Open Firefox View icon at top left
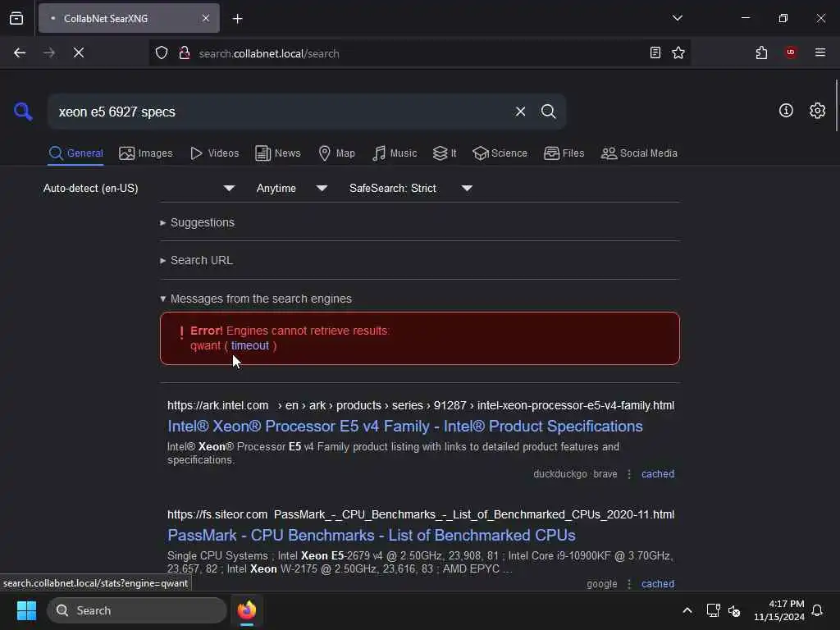This screenshot has height=630, width=840. tap(16, 18)
